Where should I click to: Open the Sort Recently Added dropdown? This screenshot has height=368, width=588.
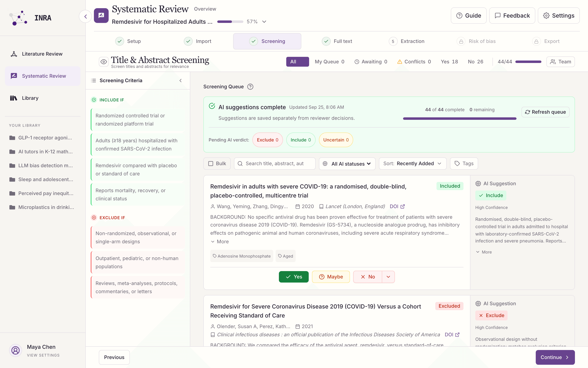413,164
